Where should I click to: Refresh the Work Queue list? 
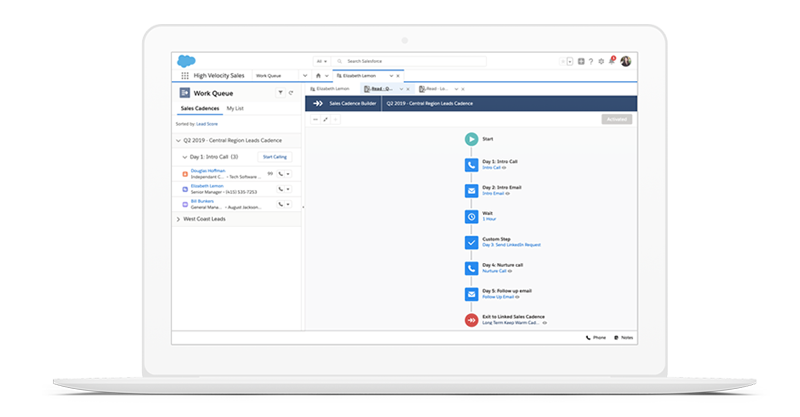click(x=291, y=93)
